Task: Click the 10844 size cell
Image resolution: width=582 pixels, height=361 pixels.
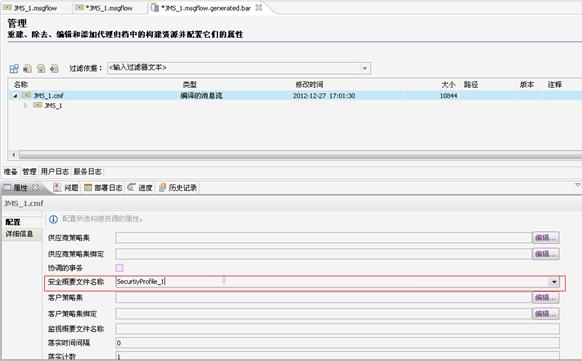Action: coord(448,96)
